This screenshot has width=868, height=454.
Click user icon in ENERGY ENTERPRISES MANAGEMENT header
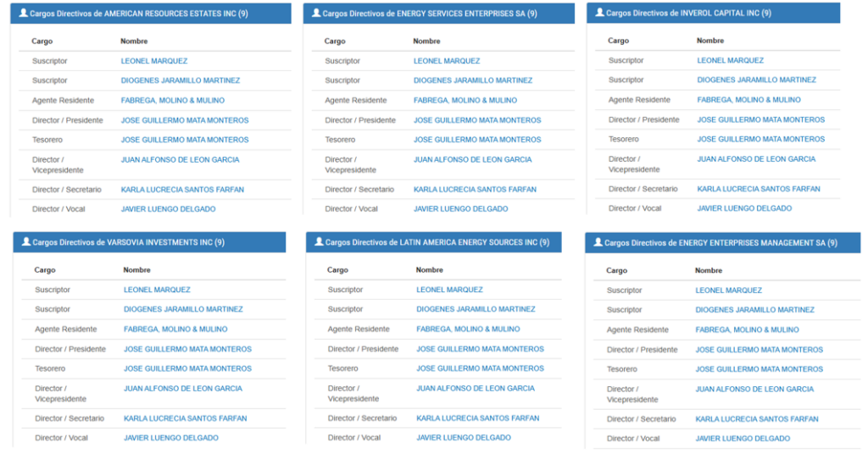pyautogui.click(x=598, y=242)
